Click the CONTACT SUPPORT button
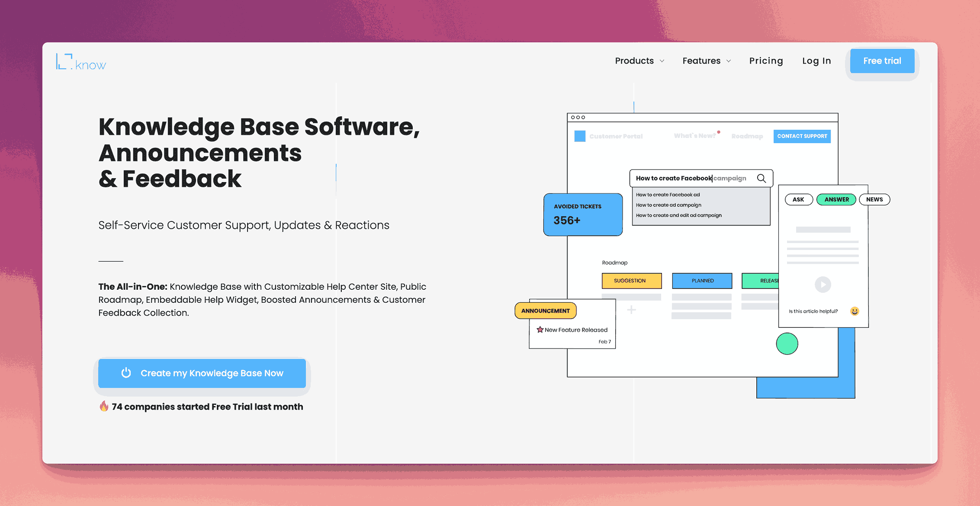The height and width of the screenshot is (506, 980). pyautogui.click(x=802, y=136)
